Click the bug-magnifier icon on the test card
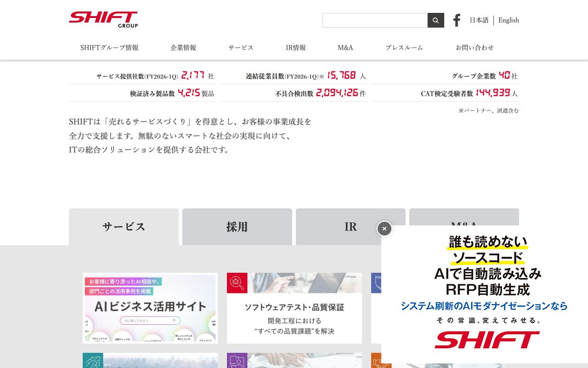The height and width of the screenshot is (368, 588). [x=237, y=283]
